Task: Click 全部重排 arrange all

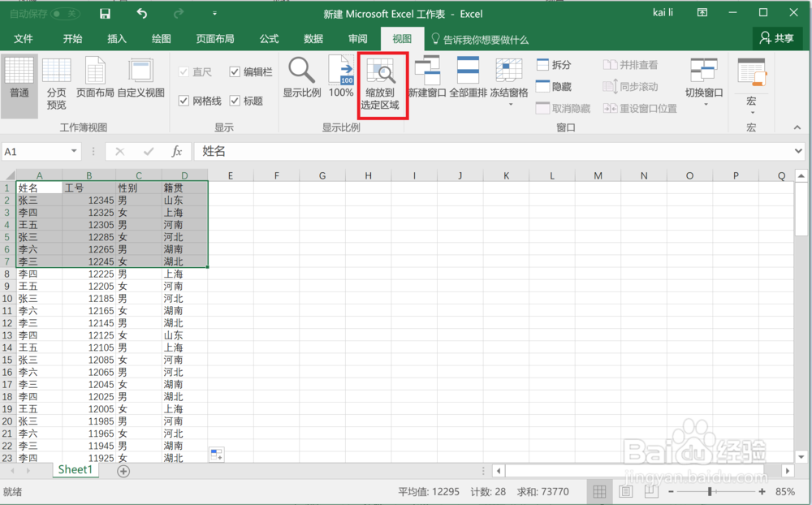Action: [x=469, y=78]
